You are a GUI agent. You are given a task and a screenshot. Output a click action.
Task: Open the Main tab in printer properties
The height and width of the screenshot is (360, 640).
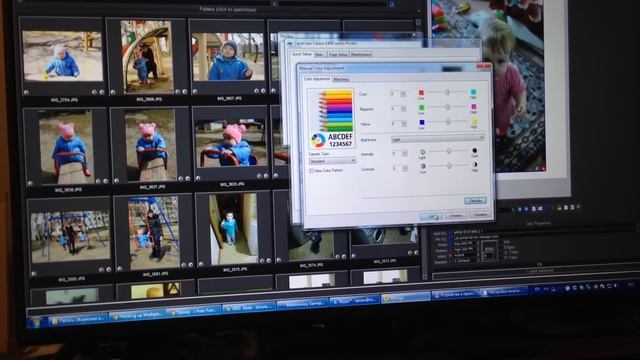point(320,54)
